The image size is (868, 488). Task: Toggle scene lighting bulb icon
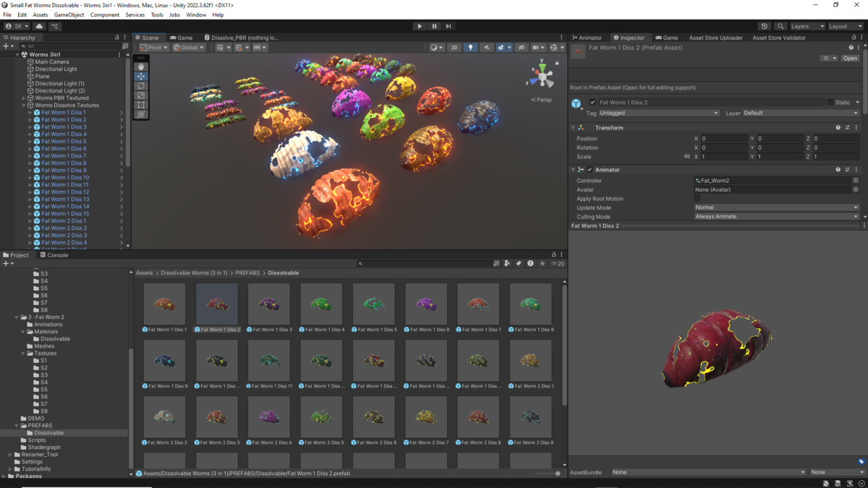[x=471, y=48]
